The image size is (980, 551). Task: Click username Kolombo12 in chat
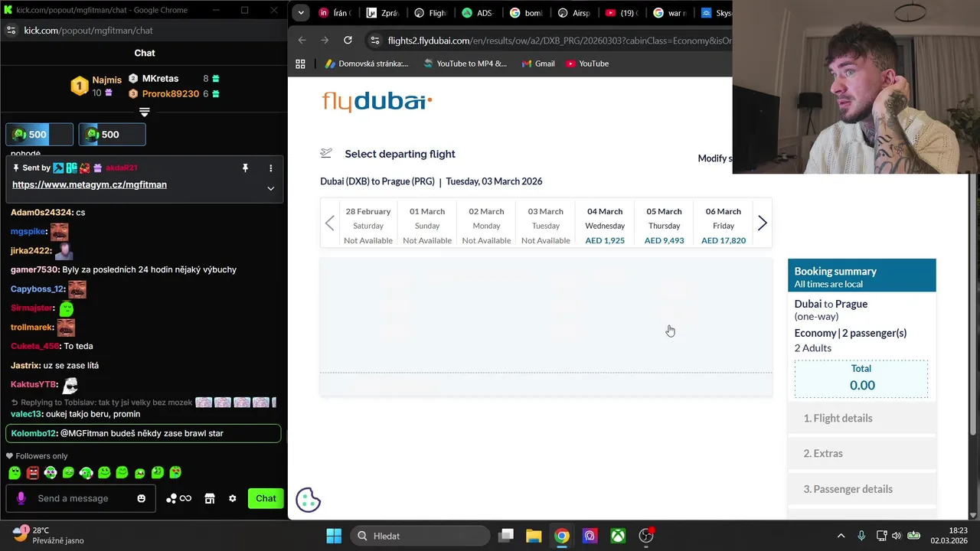click(34, 433)
